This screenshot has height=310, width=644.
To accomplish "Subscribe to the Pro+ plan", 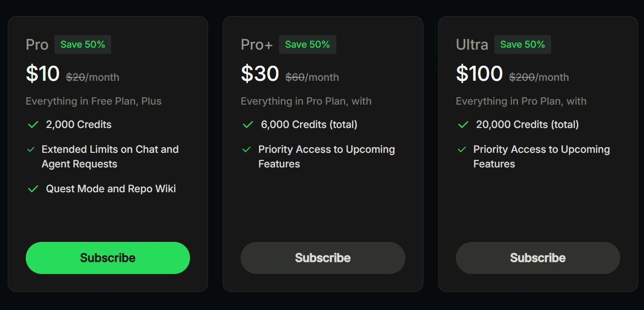I will click(323, 258).
